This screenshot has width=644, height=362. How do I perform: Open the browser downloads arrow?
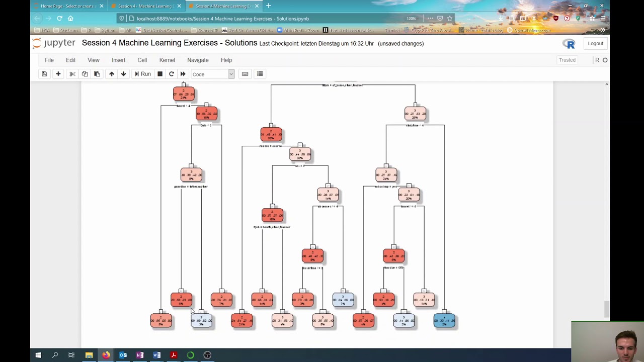pos(501,19)
